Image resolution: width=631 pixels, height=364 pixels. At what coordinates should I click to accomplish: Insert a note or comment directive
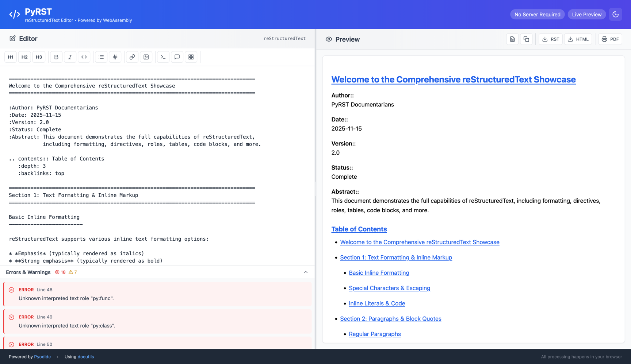point(177,57)
